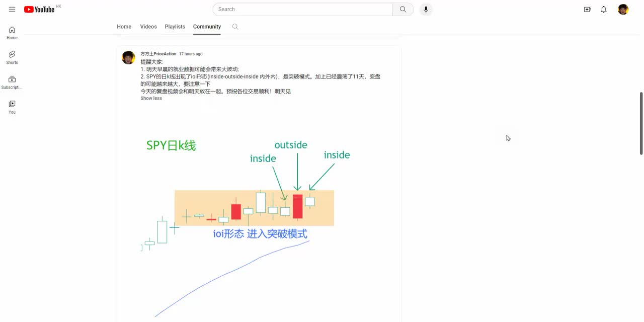Switch to the Playlists tab
The image size is (644, 322).
click(175, 27)
